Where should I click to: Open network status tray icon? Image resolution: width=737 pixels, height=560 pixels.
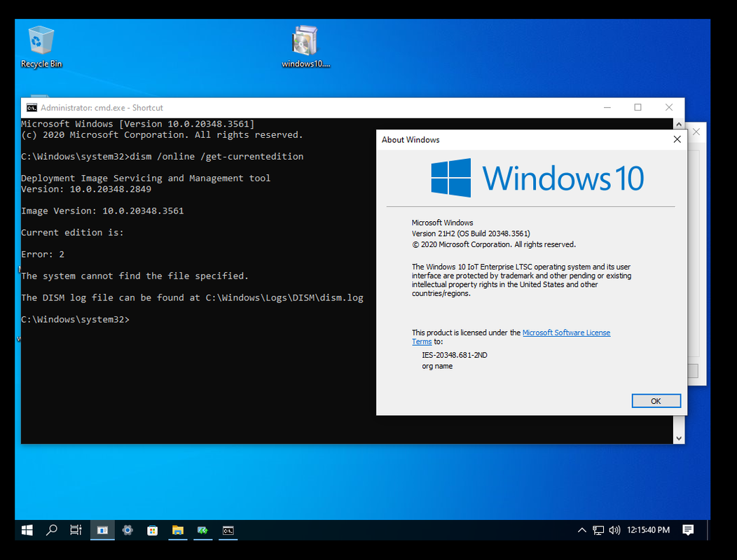tap(598, 531)
